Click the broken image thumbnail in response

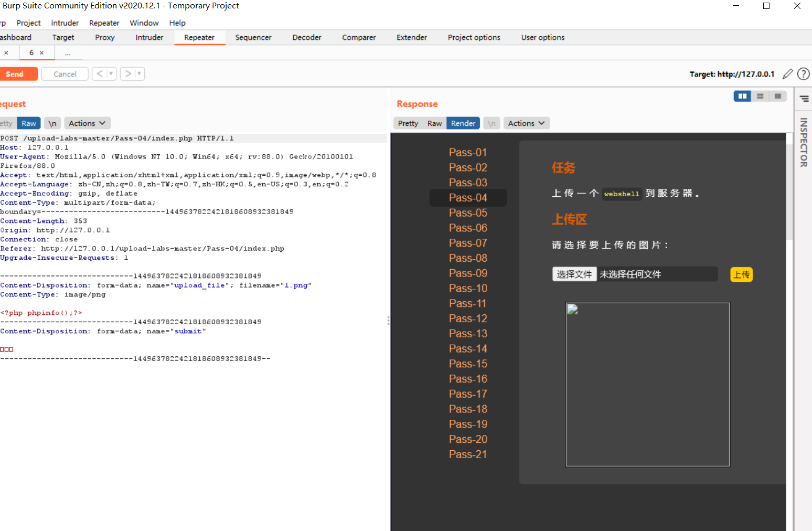(x=647, y=384)
